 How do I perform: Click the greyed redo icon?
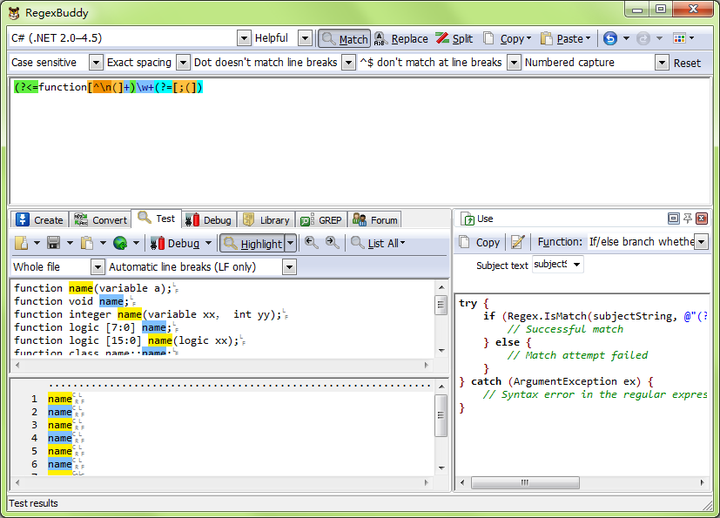tap(643, 39)
